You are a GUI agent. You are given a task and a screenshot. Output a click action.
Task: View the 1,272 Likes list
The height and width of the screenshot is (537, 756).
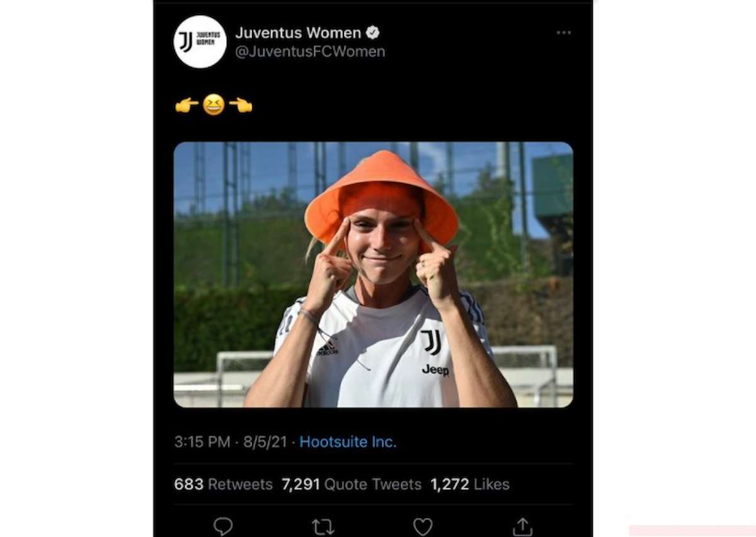click(x=469, y=484)
